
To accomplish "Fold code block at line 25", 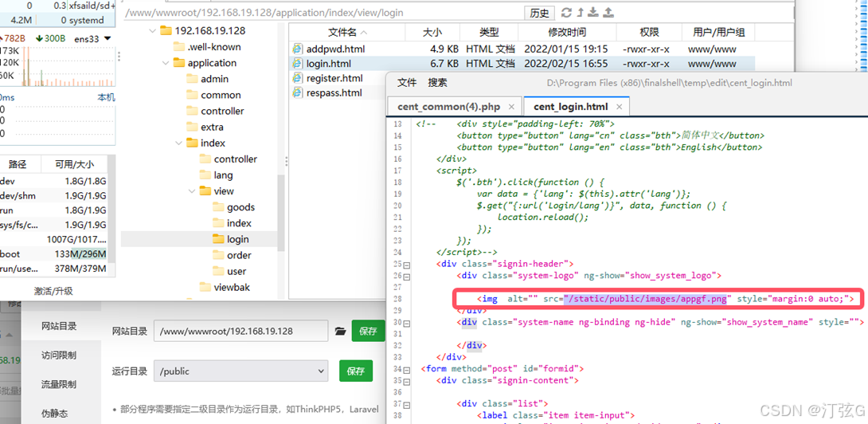I will tap(407, 264).
